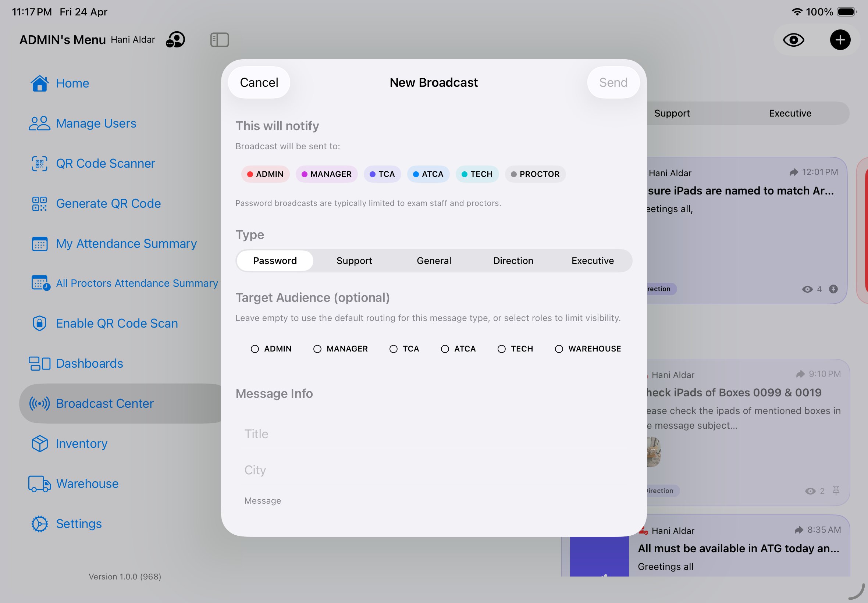This screenshot has height=603, width=868.
Task: Cancel the New Broadcast dialog
Action: [x=259, y=82]
